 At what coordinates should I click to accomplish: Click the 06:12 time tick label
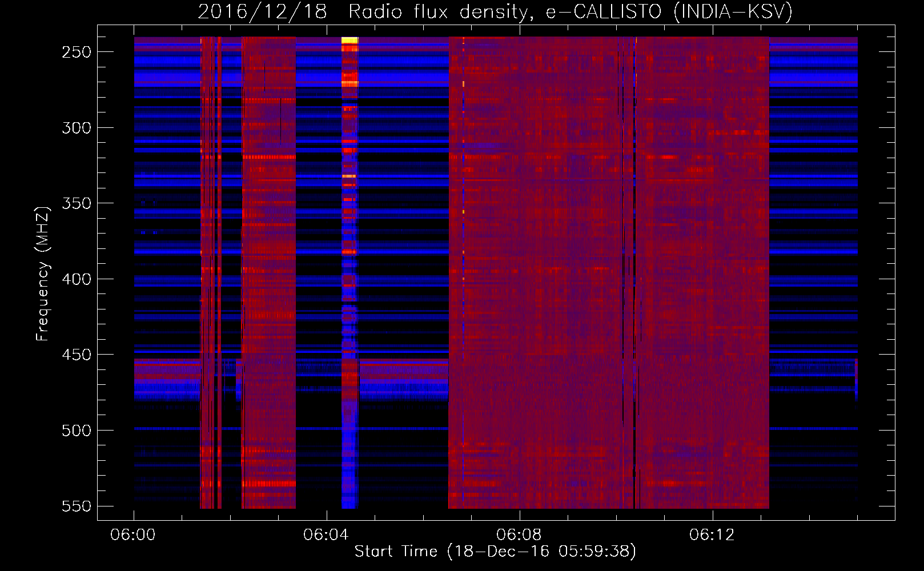tap(712, 535)
